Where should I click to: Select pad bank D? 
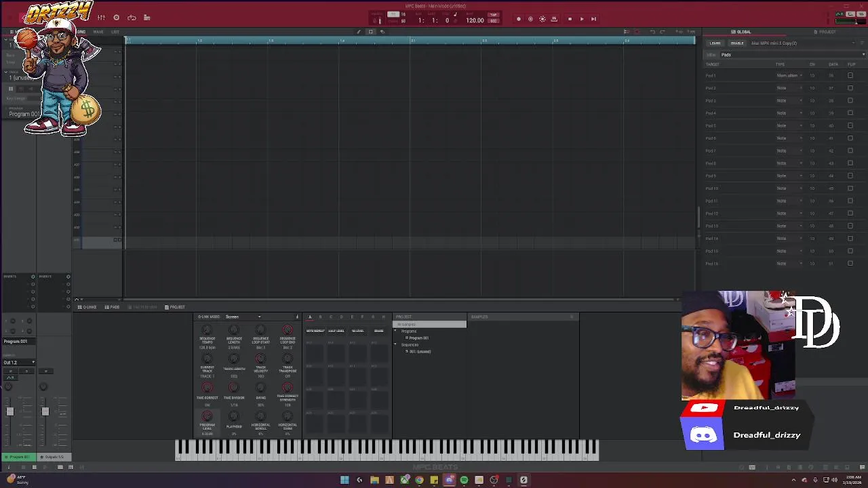(341, 317)
